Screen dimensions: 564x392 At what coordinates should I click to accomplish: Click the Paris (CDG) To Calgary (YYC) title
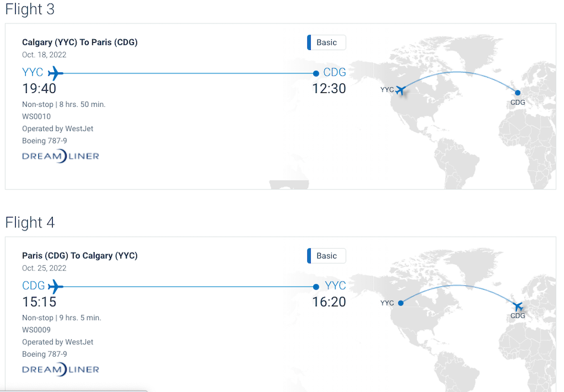pos(80,256)
